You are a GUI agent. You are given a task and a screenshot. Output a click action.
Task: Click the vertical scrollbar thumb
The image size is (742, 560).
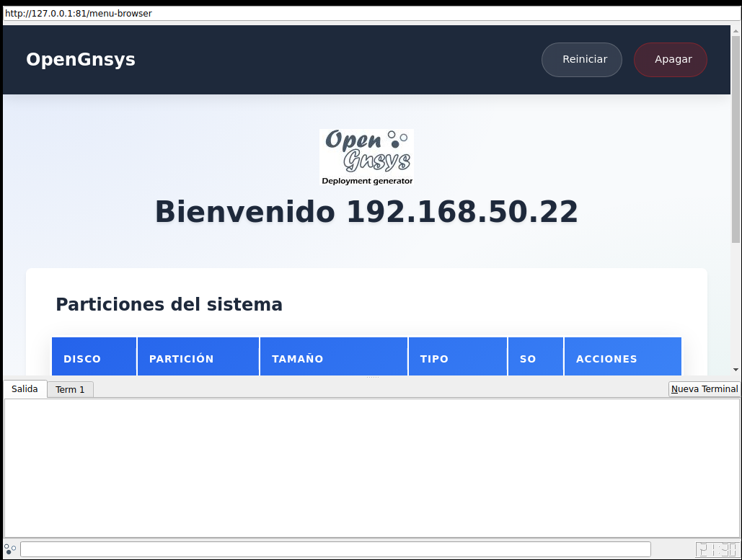coord(736,137)
